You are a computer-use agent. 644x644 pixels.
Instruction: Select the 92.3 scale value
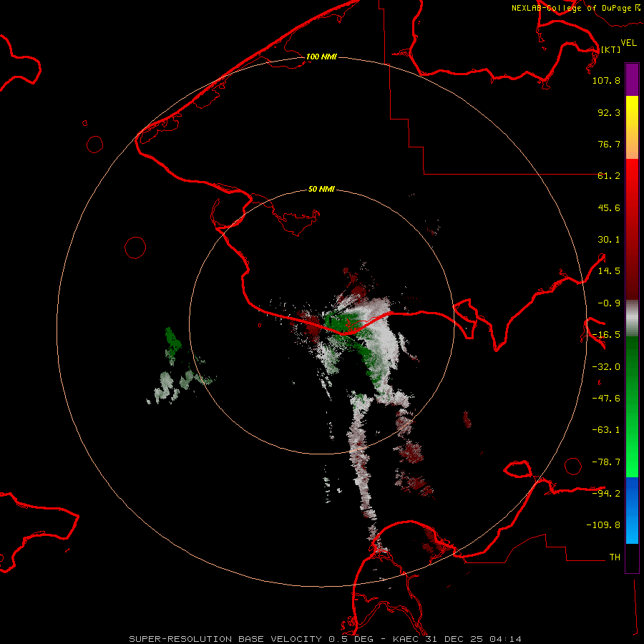(x=609, y=112)
